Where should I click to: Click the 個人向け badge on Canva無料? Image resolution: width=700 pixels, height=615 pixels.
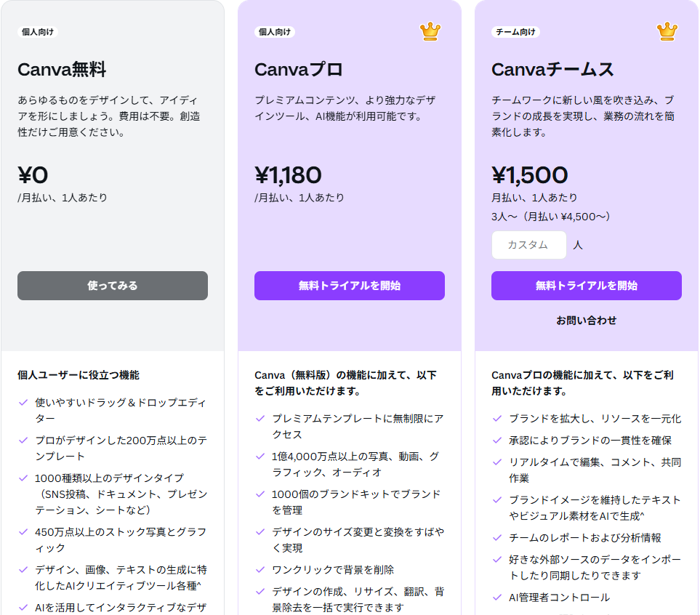coord(38,32)
